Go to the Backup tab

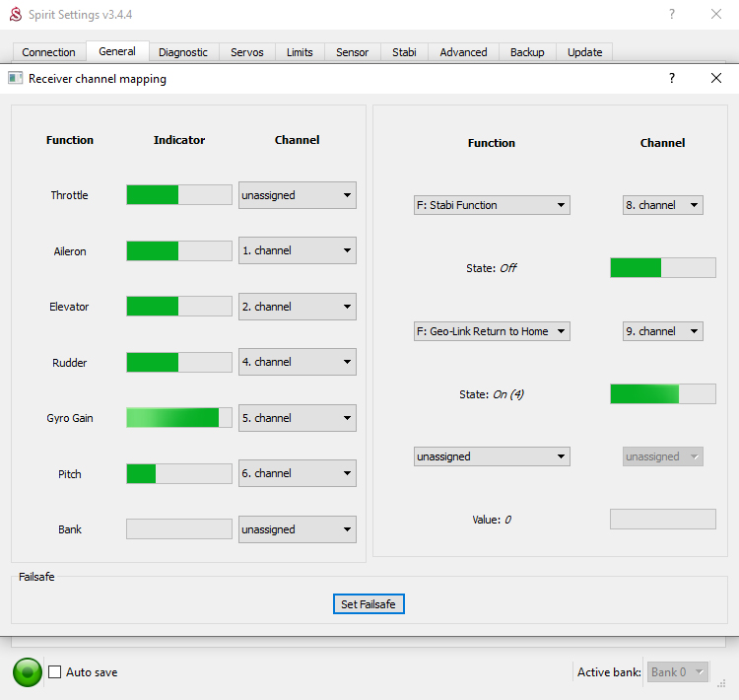527,52
